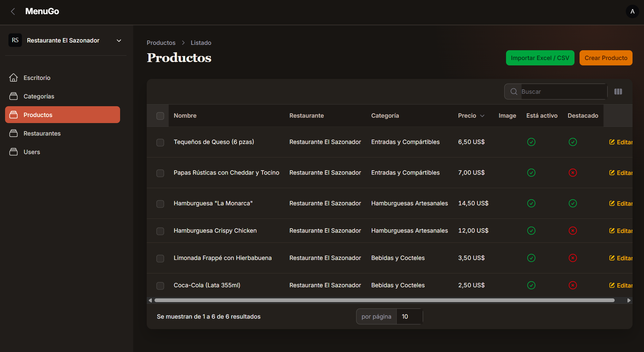Image resolution: width=644 pixels, height=352 pixels.
Task: Click the Categorías sidebar icon
Action: (13, 96)
